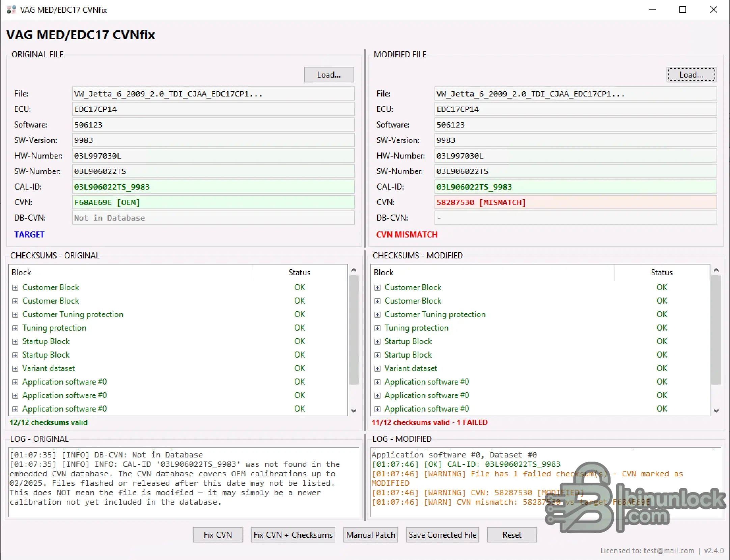Image resolution: width=730 pixels, height=560 pixels.
Task: Click DB-CVN field showing Not in Database
Action: click(213, 218)
